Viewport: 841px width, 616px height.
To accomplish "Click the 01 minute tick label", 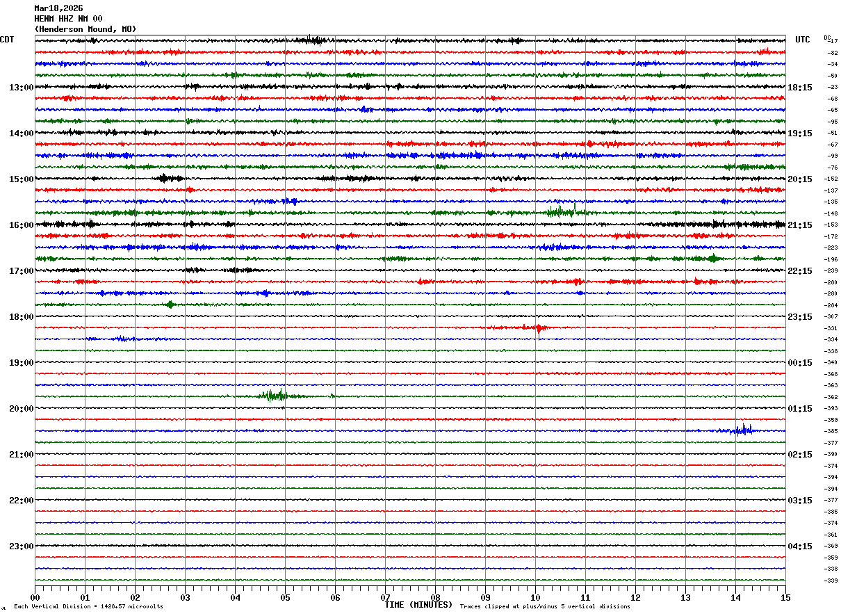I will point(85,598).
